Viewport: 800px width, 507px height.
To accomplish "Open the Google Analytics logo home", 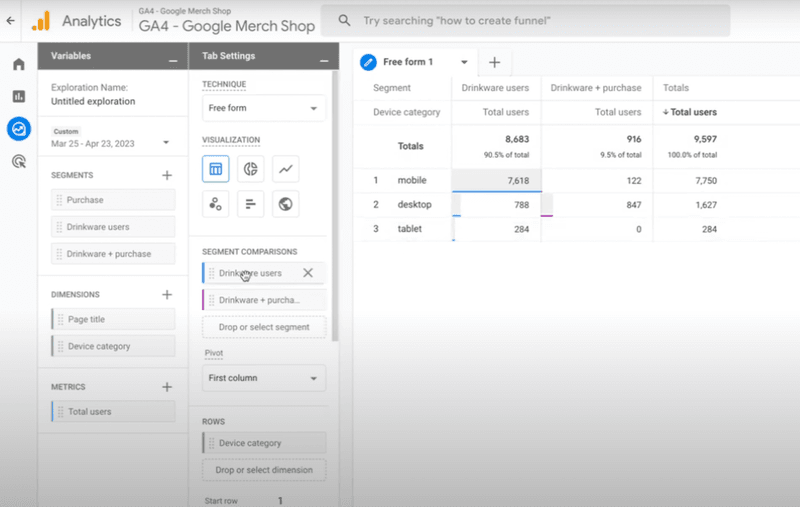I will pyautogui.click(x=41, y=21).
